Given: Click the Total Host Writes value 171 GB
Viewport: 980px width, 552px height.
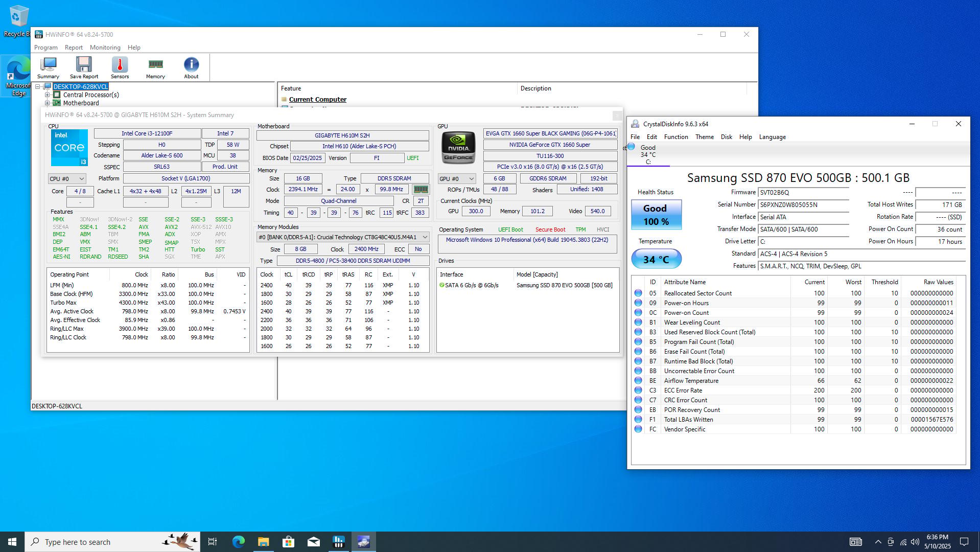Looking at the screenshot, I should [940, 205].
